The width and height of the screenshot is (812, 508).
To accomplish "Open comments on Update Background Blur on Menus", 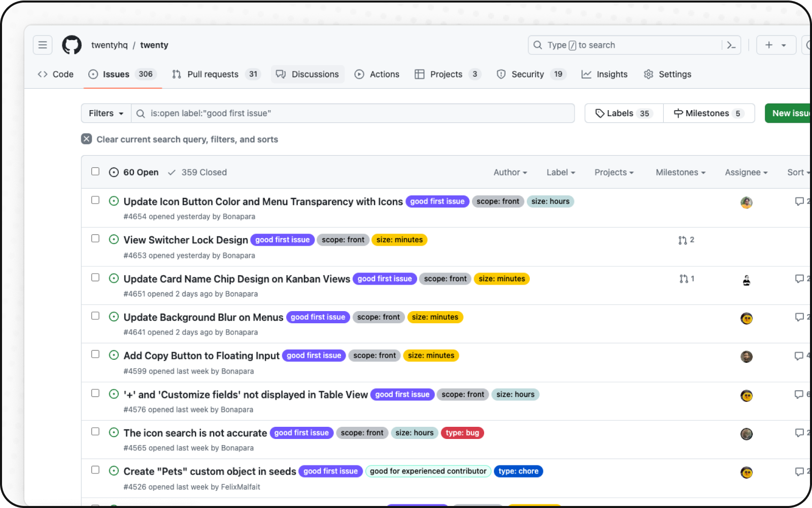I will pos(800,317).
